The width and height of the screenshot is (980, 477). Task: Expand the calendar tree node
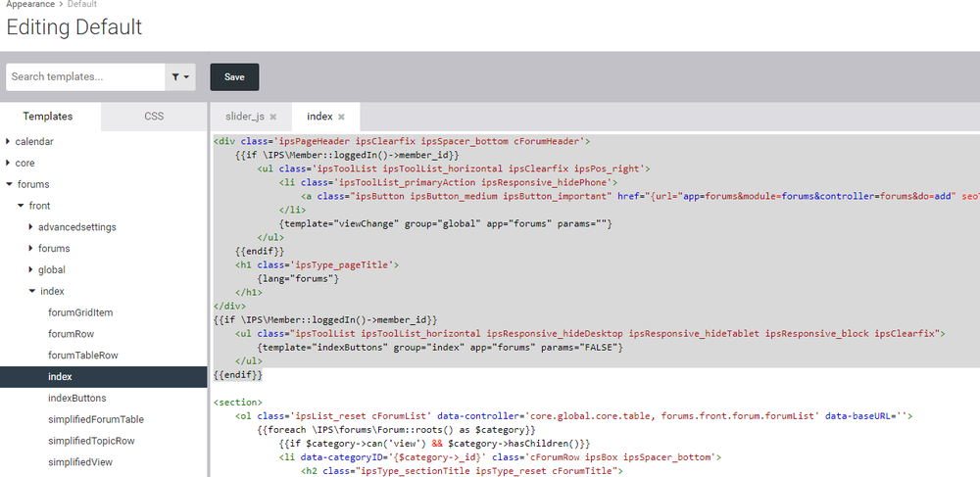[9, 141]
